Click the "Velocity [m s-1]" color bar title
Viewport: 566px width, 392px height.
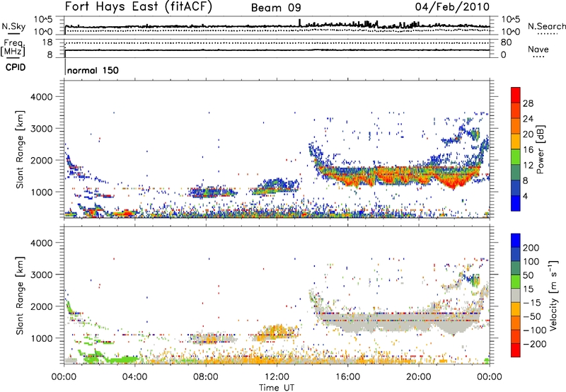pos(553,295)
